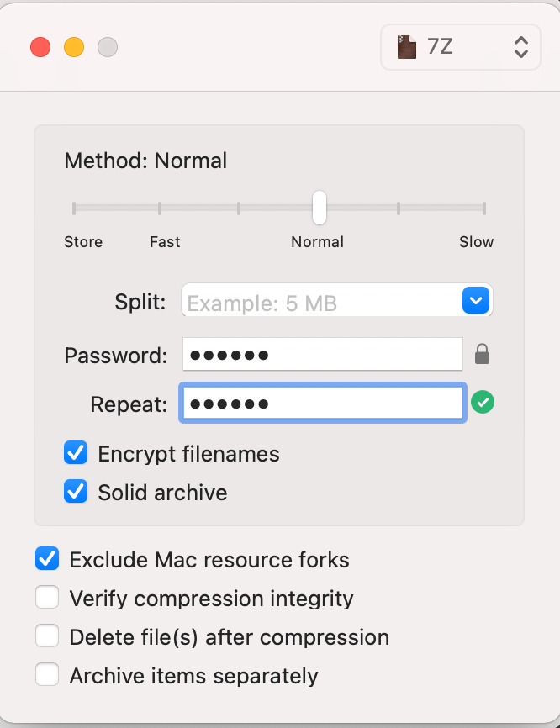Enable Delete file(s) after compression

[47, 636]
